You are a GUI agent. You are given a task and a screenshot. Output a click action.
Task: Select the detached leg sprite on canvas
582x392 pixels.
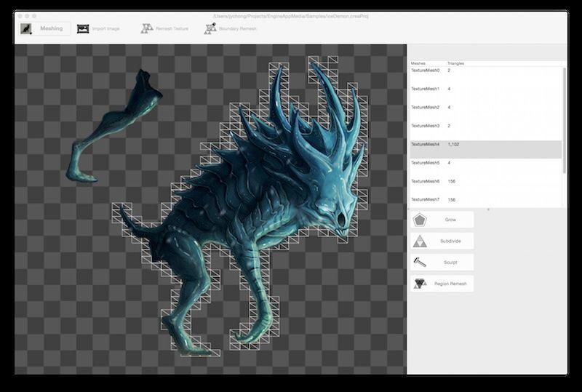113,127
